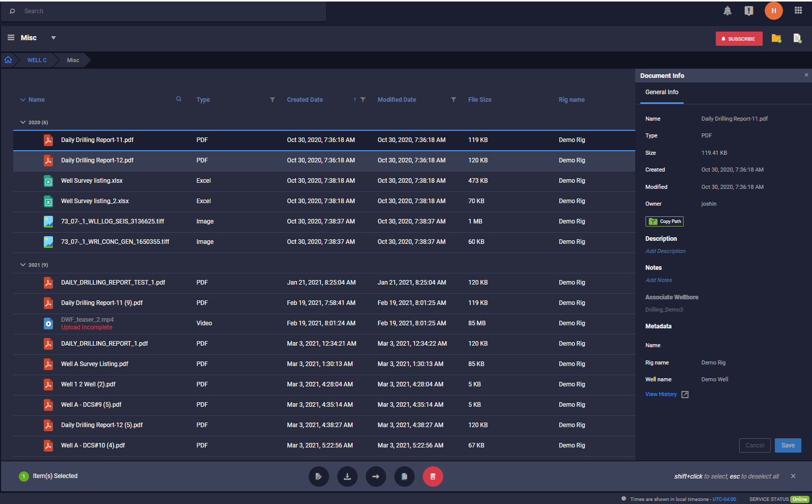Open the feedback alert icon

[x=748, y=11]
